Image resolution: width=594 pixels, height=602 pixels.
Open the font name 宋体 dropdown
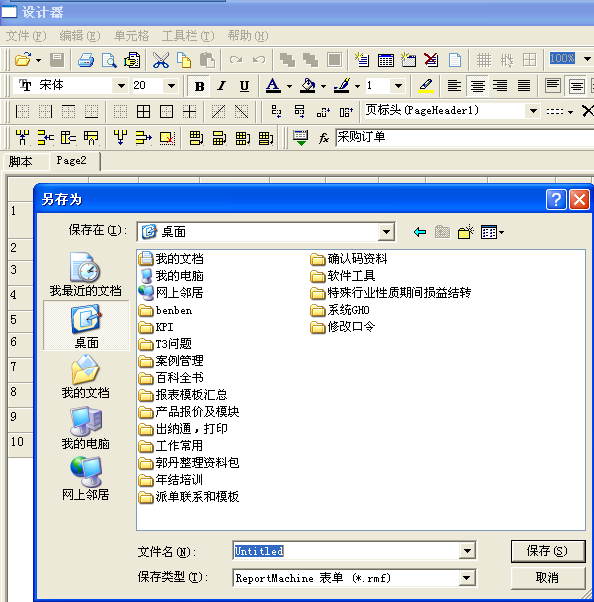click(x=121, y=85)
